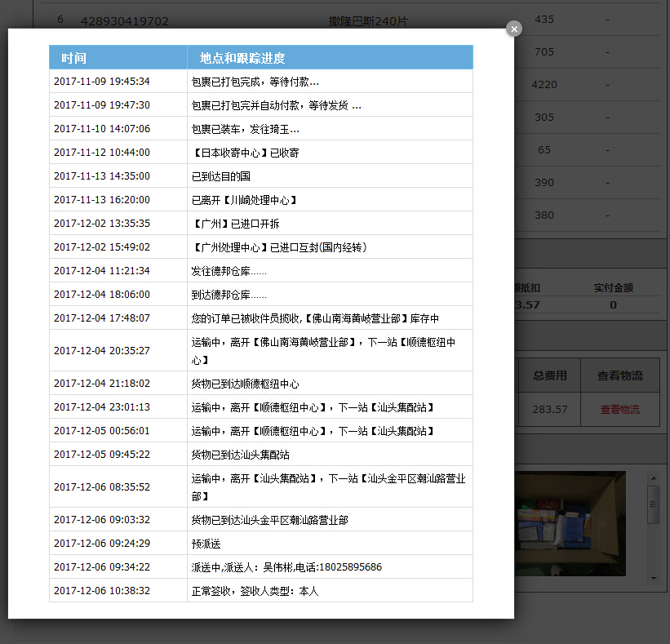Select timestamp 2017-12-04 20:35:27
Viewport: 670px width, 644px height.
tap(102, 350)
